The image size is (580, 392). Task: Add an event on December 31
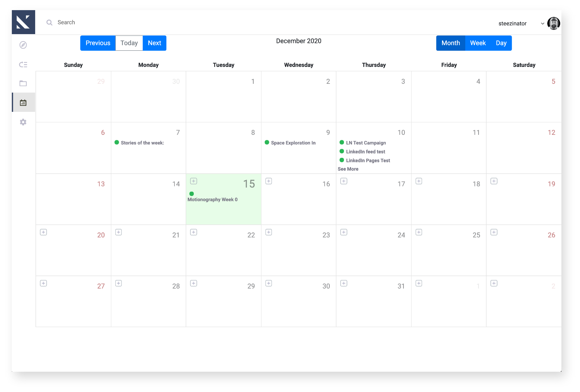344,283
